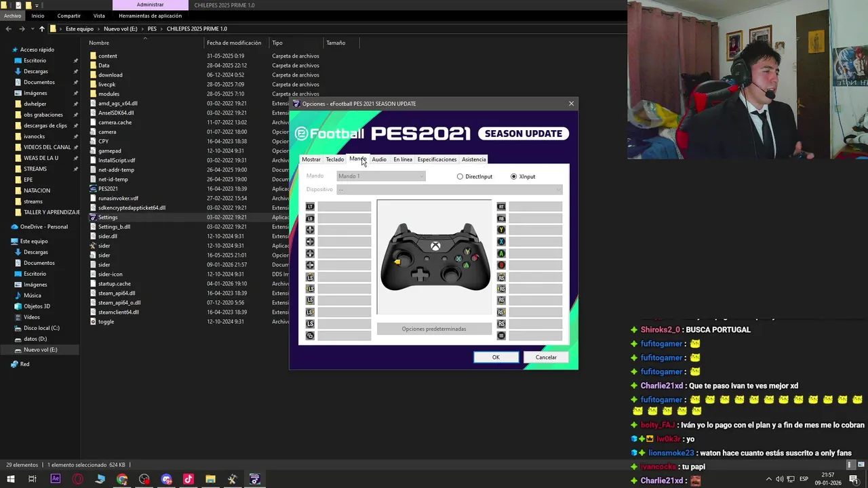Open the Compartir ribbon tab
Image resolution: width=868 pixels, height=488 pixels.
69,16
